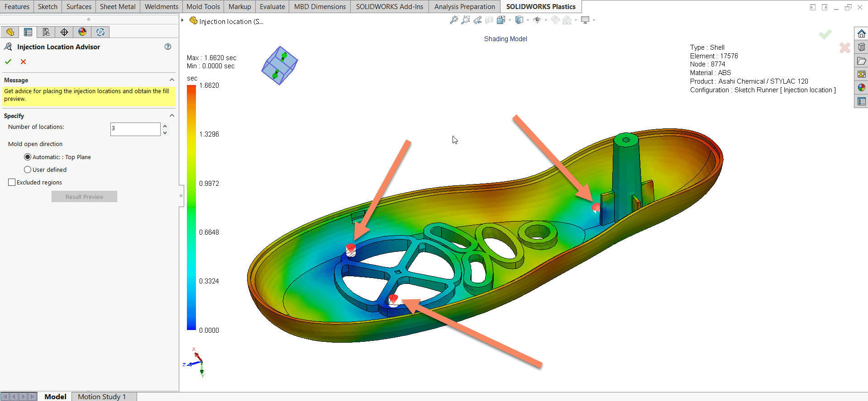Screen dimensions: 868x401
Task: Enable the Excluded regions checkbox
Action: click(x=12, y=182)
